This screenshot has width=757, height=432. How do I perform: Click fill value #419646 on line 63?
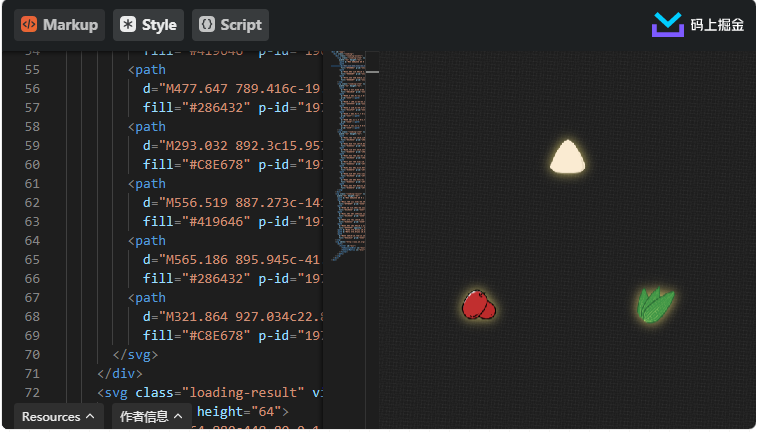(x=216, y=222)
